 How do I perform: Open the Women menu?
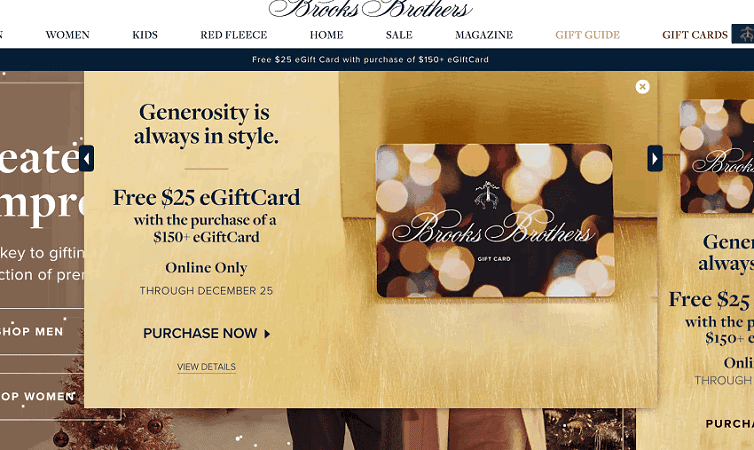coord(68,35)
